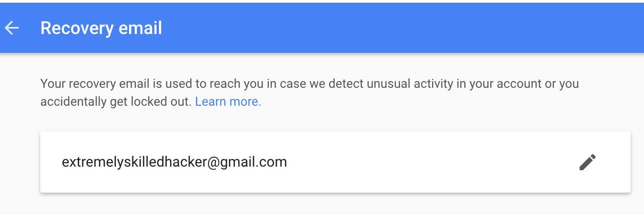Click the Recovery email page title
This screenshot has width=644, height=215.
point(101,28)
